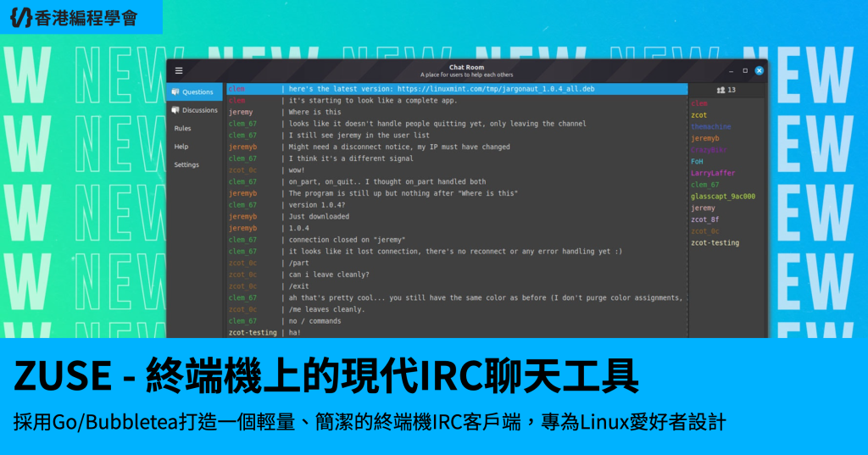868x455 pixels.
Task: Open Settings in the sidebar
Action: [x=186, y=165]
